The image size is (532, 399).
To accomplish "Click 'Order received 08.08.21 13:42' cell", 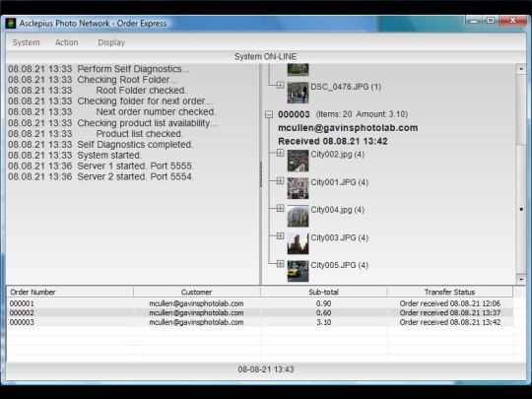I will 450,322.
